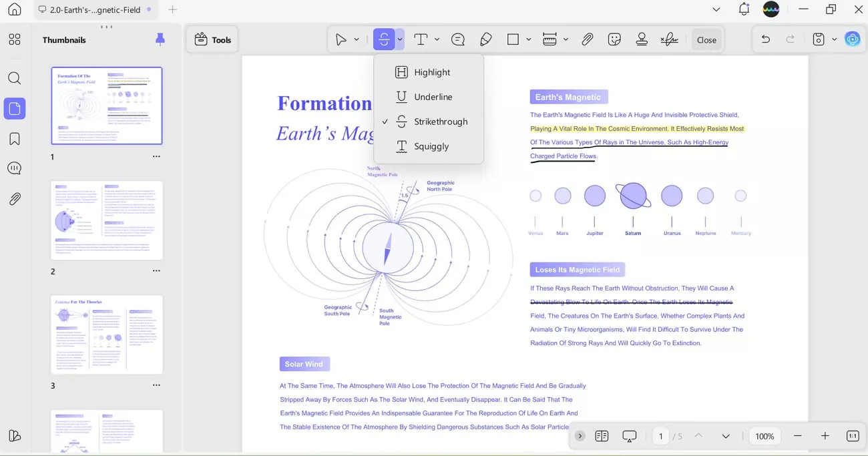Select the Stamp tool
The height and width of the screenshot is (456, 868).
pos(642,40)
